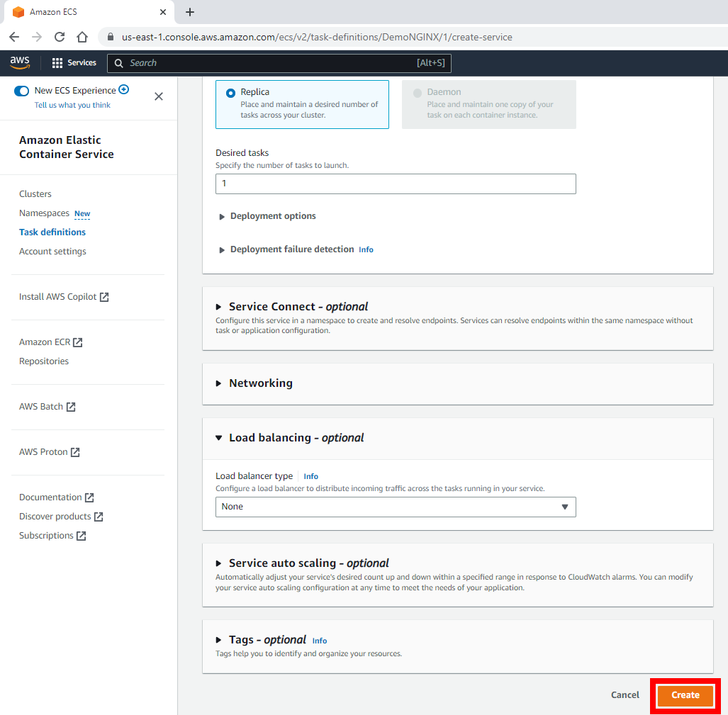Expand the Deployment options section

(222, 217)
